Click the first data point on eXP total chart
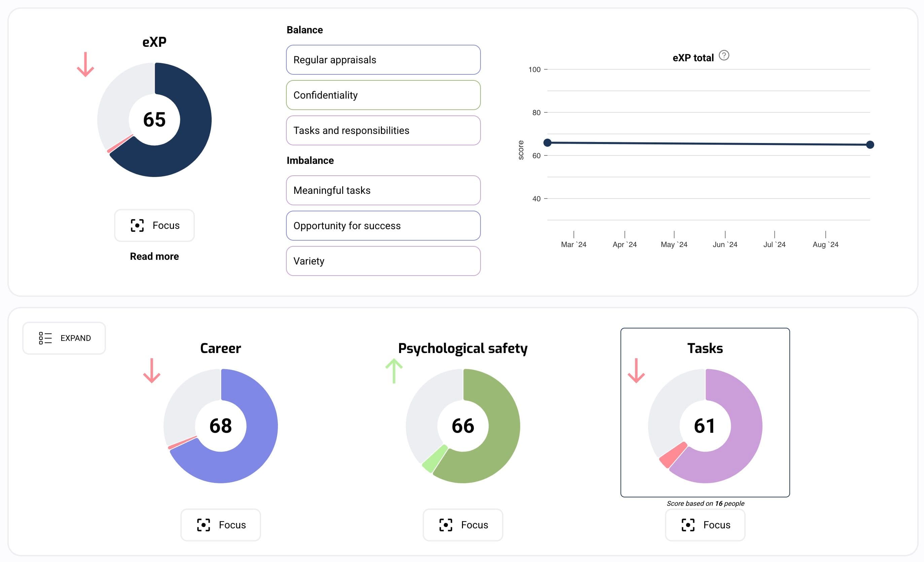The image size is (924, 562). point(547,143)
